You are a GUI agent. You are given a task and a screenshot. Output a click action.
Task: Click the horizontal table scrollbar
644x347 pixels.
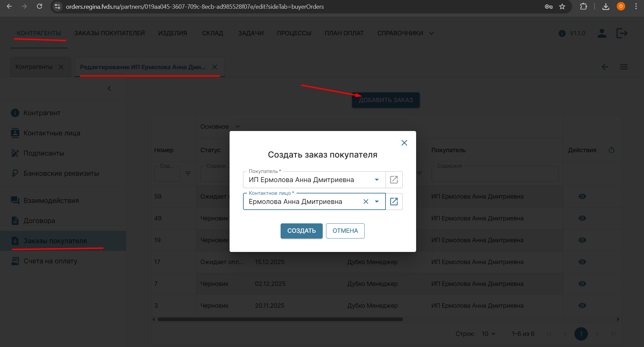280,319
